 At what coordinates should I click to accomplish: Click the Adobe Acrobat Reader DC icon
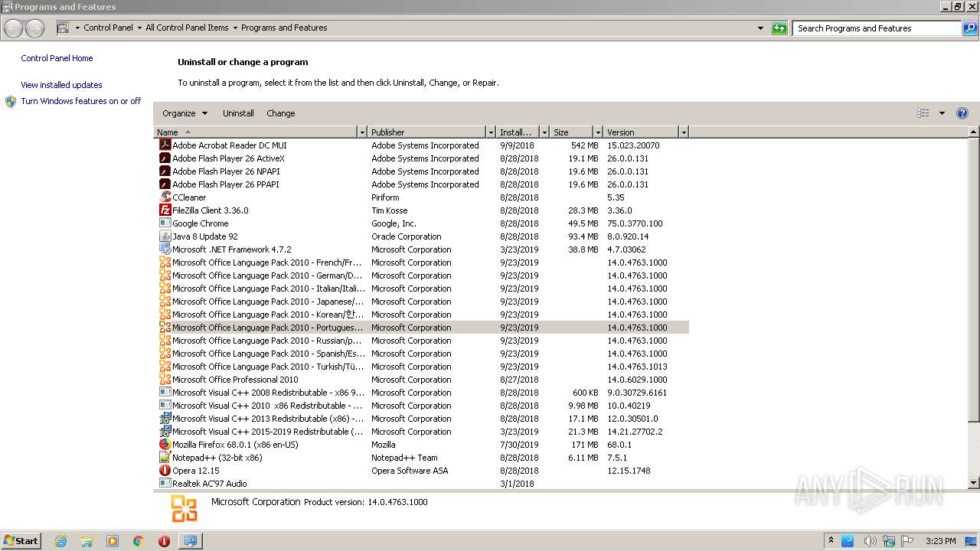tap(165, 145)
